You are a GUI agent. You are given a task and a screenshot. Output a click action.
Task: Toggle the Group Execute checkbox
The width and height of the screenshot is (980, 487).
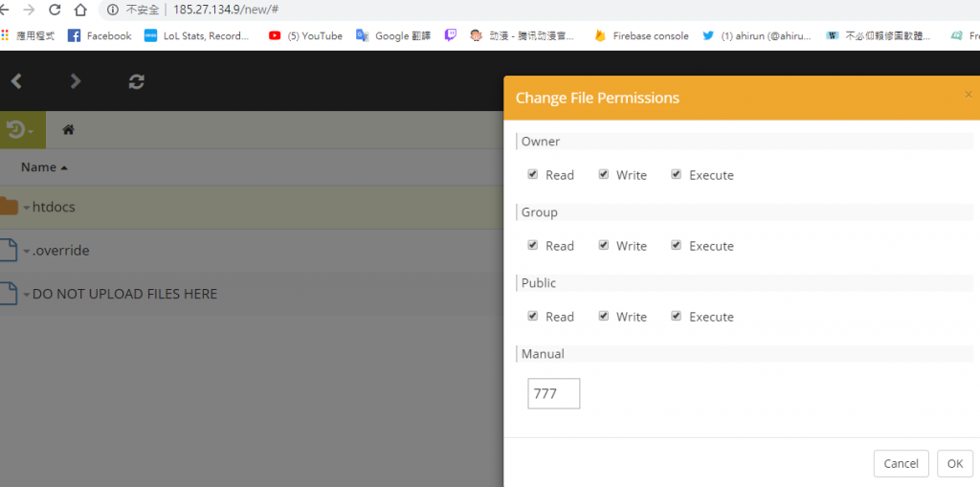pyautogui.click(x=677, y=245)
